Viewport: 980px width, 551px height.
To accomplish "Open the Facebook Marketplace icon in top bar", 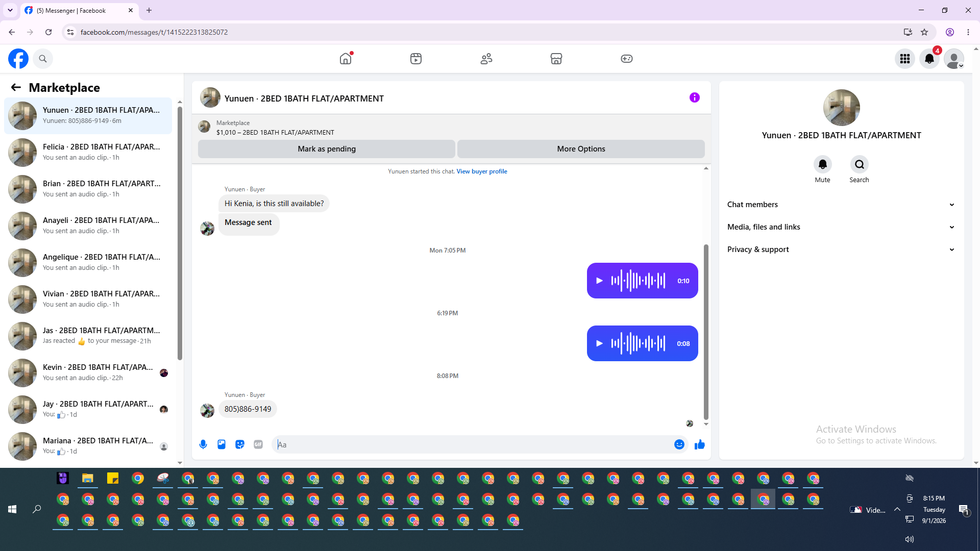I will pos(556,59).
